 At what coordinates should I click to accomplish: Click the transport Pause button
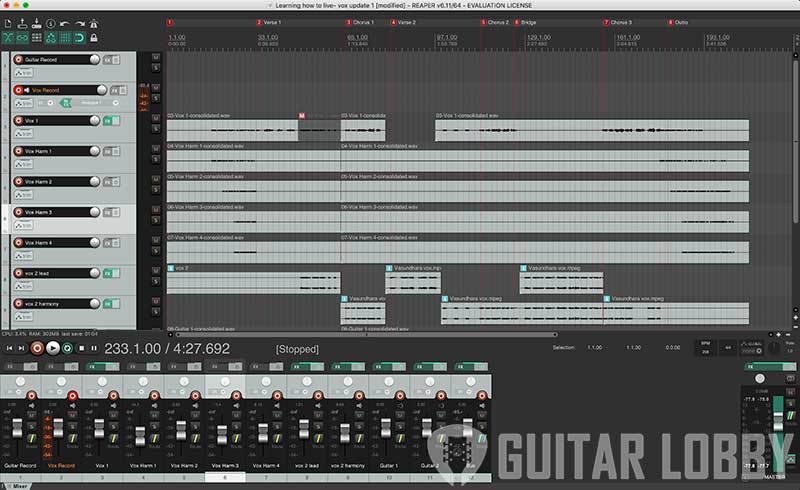tap(94, 348)
